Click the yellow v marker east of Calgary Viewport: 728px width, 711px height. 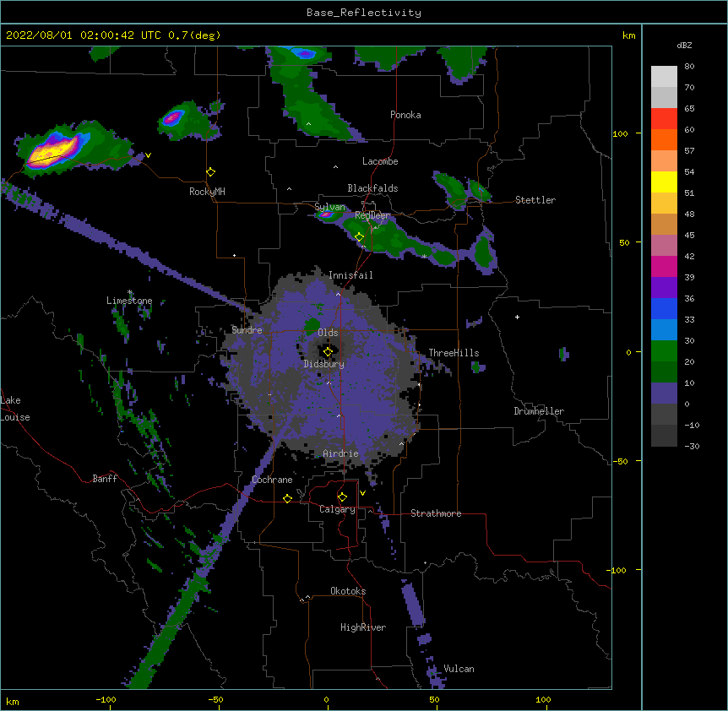[x=362, y=493]
